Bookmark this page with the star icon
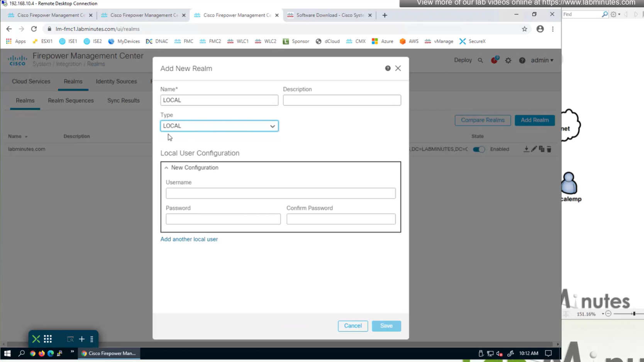 click(524, 29)
